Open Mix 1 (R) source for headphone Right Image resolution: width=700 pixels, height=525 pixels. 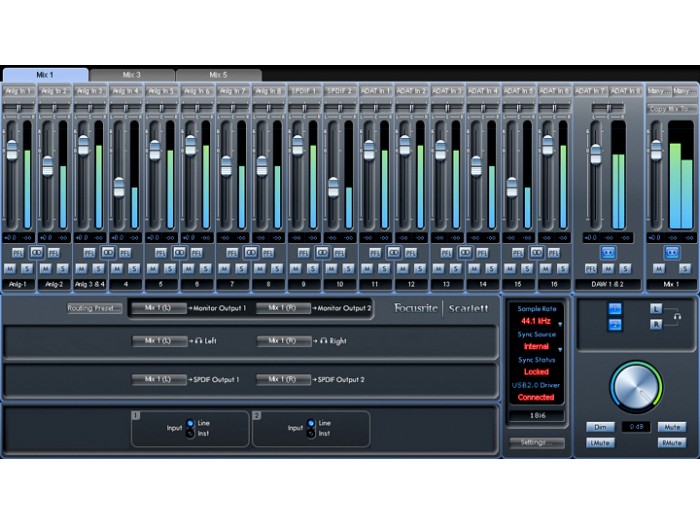tap(283, 341)
